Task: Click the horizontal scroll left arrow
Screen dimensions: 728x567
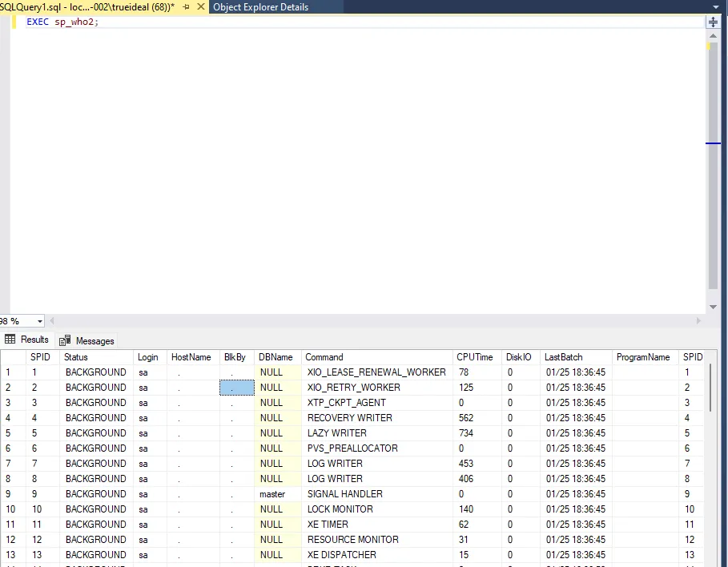Action: 42,321
